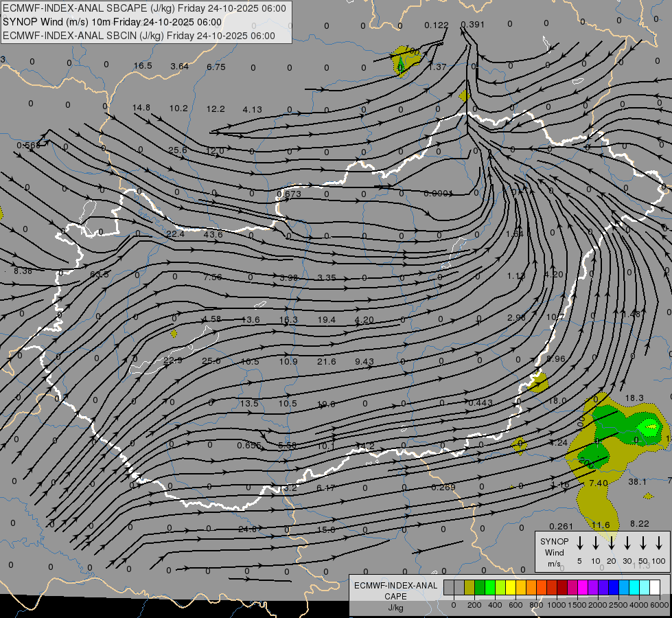Click the 600 tick label in the CAPE legend
The height and width of the screenshot is (618, 672).
(515, 605)
